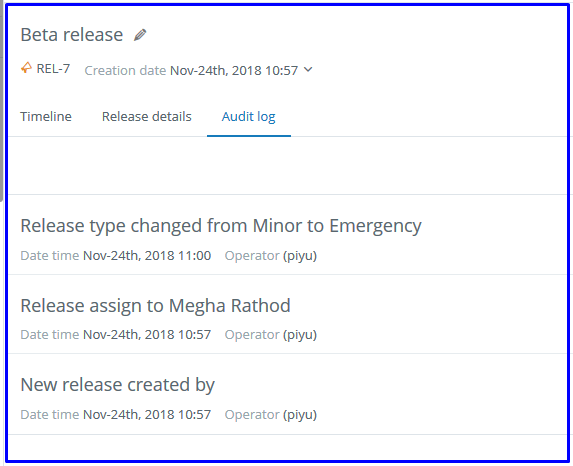Click Operator (piyu) on New release created entry
573x466 pixels.
pos(270,415)
